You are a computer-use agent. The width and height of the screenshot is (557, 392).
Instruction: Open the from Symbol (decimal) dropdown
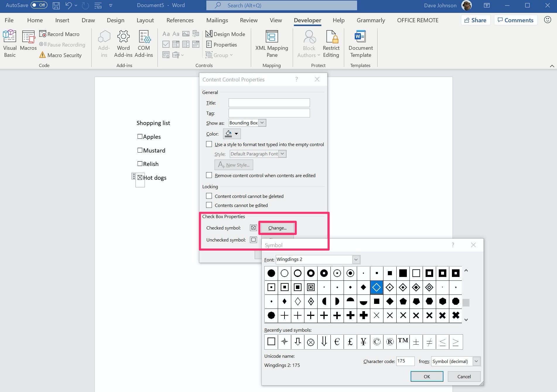coord(477,361)
